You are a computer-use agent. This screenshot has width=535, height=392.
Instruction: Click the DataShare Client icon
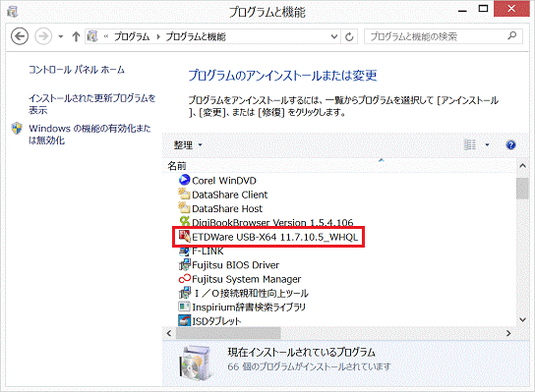[x=184, y=194]
